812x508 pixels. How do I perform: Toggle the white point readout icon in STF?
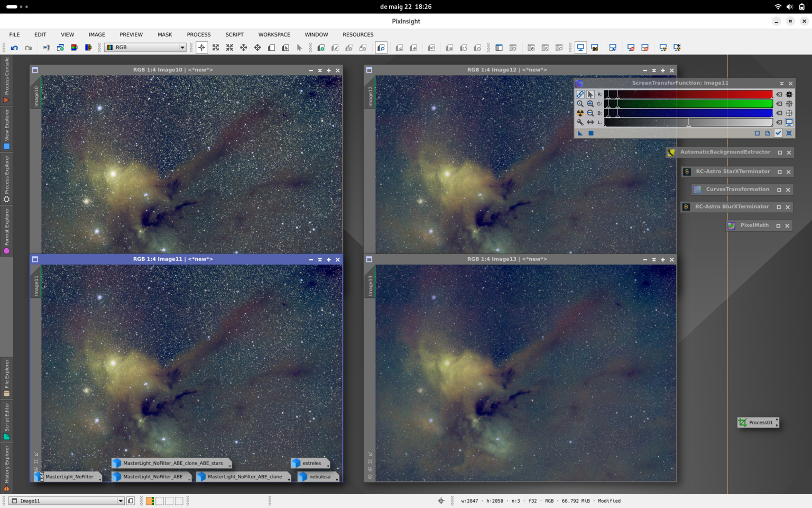(x=789, y=113)
